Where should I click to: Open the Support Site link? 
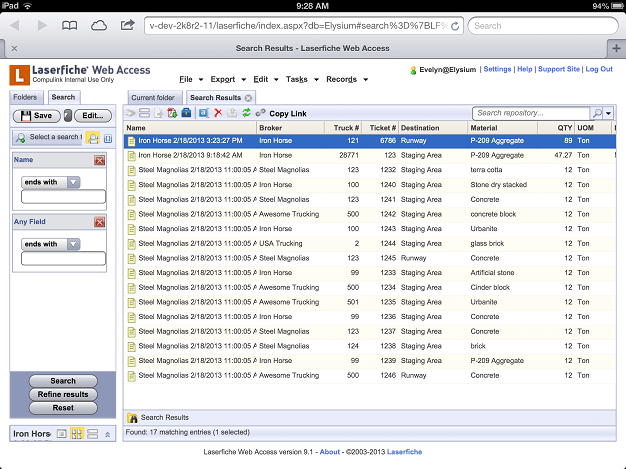(x=559, y=69)
